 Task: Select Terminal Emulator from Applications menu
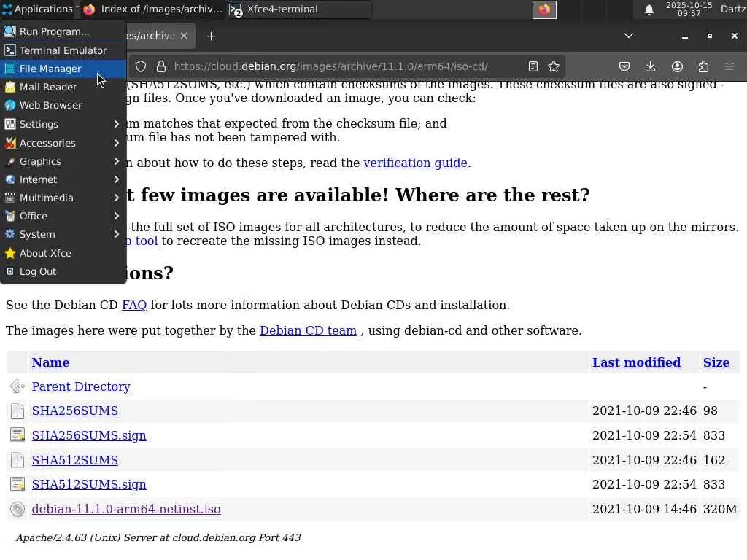[x=63, y=50]
